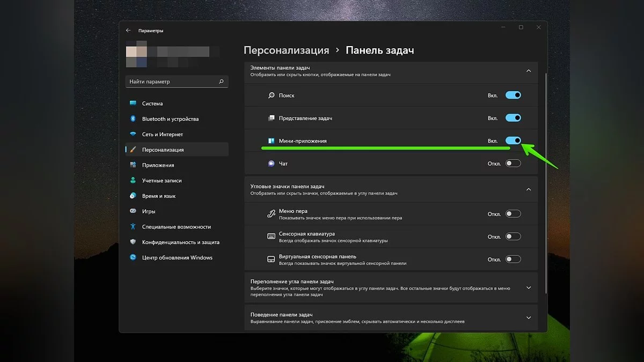Viewport: 644px width, 362px height.
Task: Click the Мини-приложения widgets icon
Action: coord(271,141)
